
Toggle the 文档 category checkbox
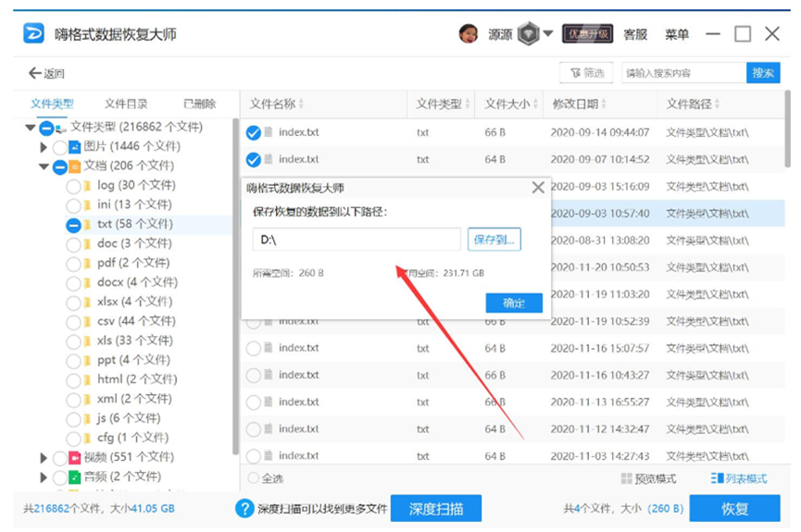pos(60,167)
